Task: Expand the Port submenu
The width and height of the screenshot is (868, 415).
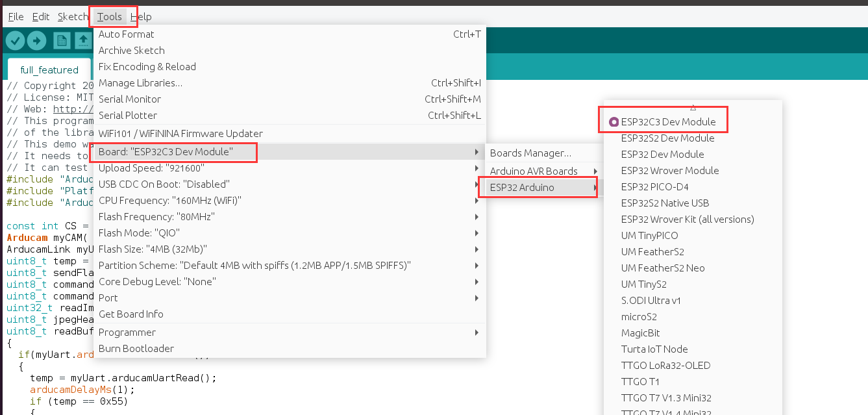Action: tap(290, 297)
